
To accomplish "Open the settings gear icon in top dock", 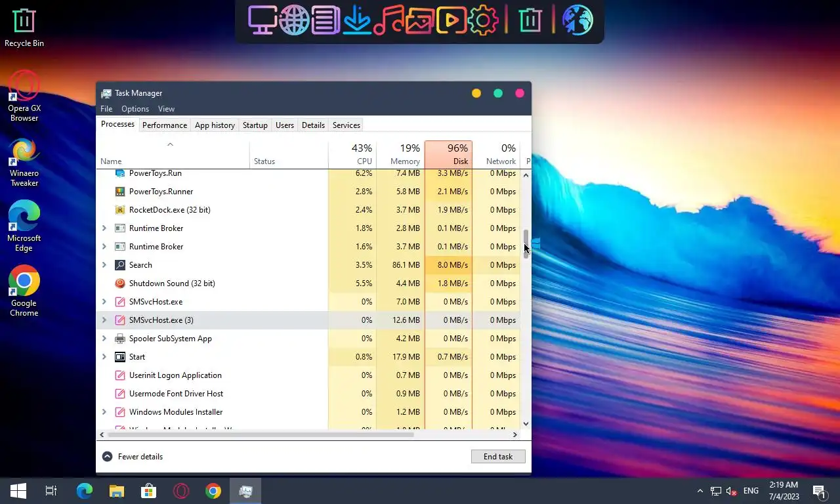I will (x=483, y=20).
